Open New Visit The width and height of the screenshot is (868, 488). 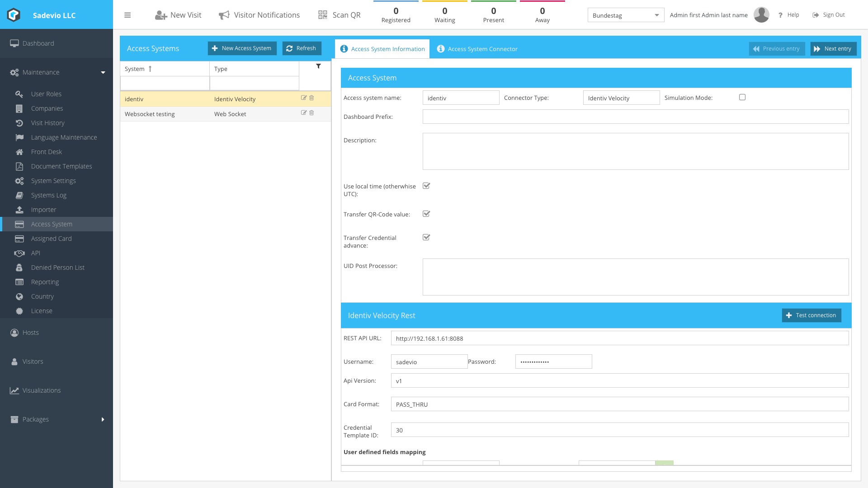point(178,15)
